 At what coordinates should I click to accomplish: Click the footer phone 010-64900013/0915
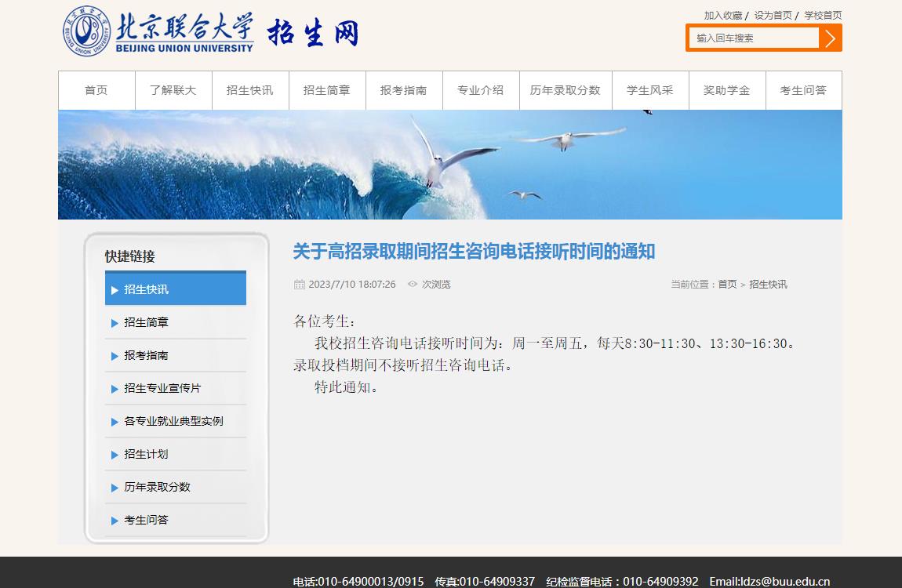[358, 581]
